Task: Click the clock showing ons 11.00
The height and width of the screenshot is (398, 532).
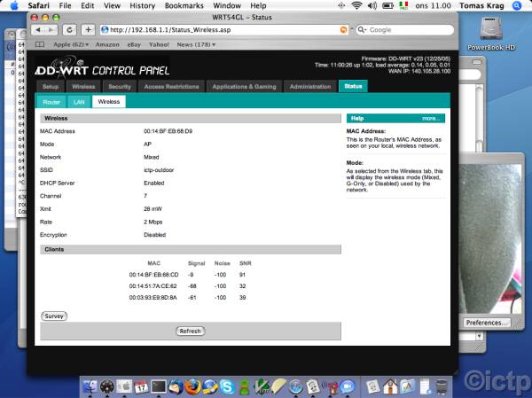Action: pos(434,5)
